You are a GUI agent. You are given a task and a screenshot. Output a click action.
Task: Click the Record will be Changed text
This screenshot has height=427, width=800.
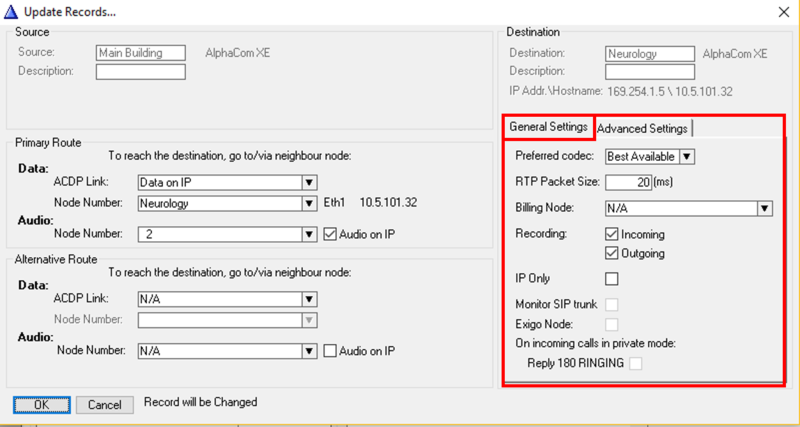[x=201, y=402]
